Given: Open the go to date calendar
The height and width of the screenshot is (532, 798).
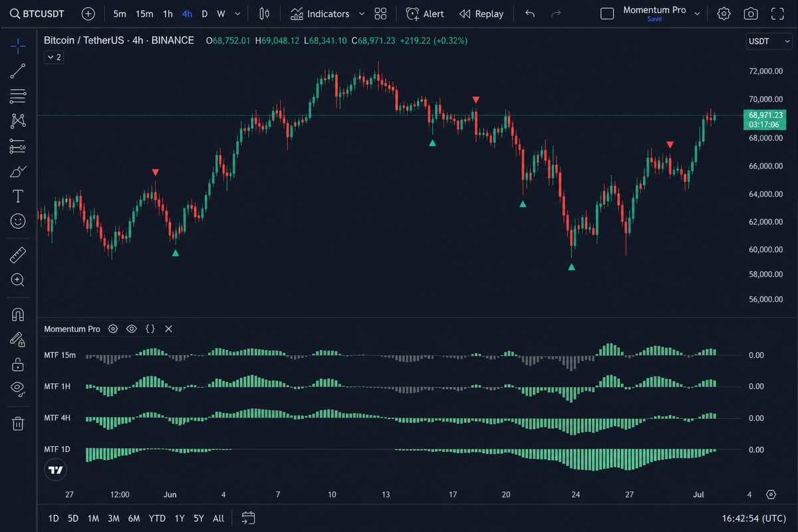Looking at the screenshot, I should 248,518.
